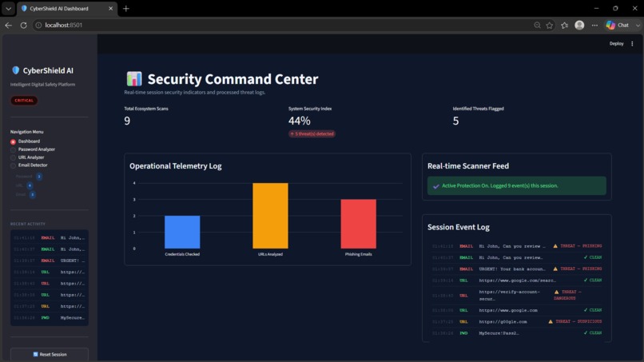The image size is (644, 362).
Task: Click the blue Credentials Checked bar
Action: pyautogui.click(x=182, y=232)
